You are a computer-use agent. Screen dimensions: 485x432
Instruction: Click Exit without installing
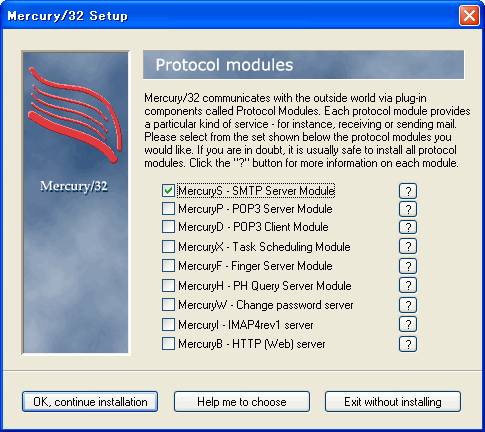point(393,402)
